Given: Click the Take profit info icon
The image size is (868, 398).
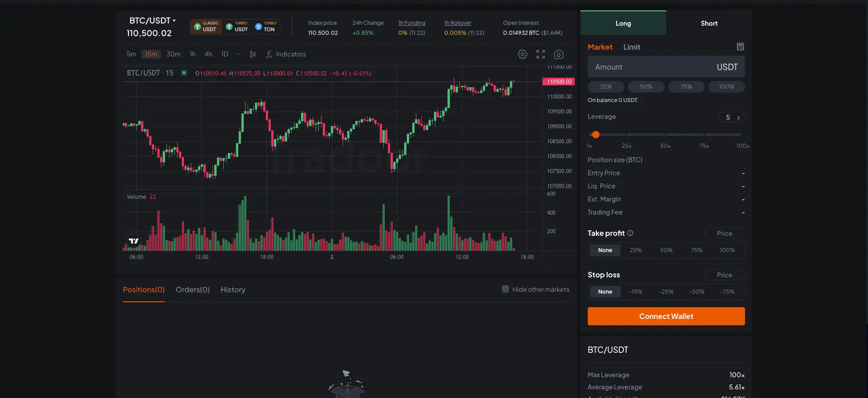Looking at the screenshot, I should [x=630, y=233].
